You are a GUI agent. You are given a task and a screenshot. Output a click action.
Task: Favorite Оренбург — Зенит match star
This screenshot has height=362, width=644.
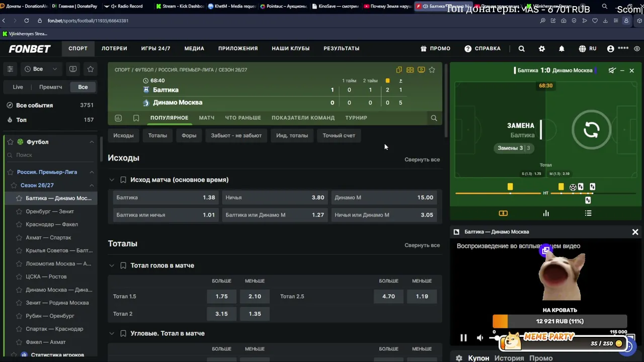coord(19,212)
